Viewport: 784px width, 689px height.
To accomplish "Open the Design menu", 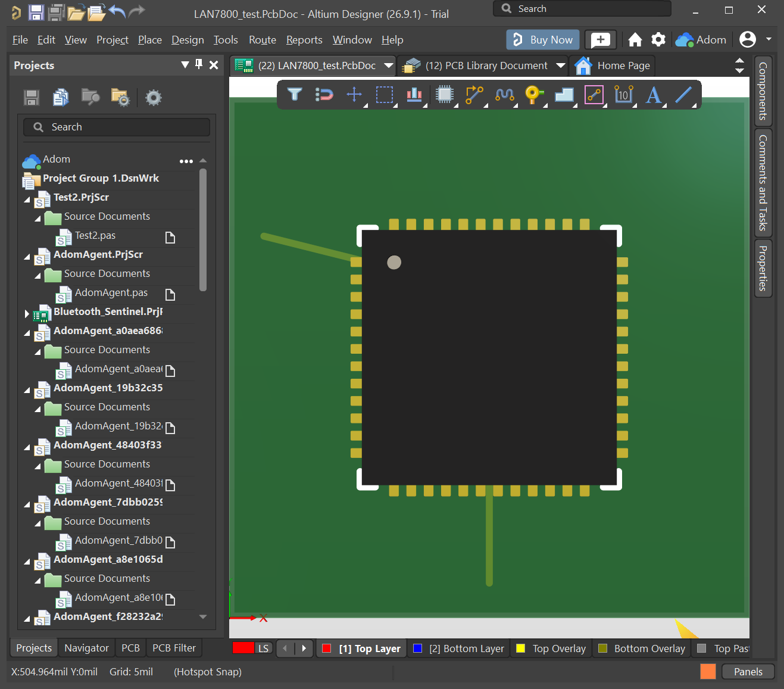I will [x=188, y=40].
